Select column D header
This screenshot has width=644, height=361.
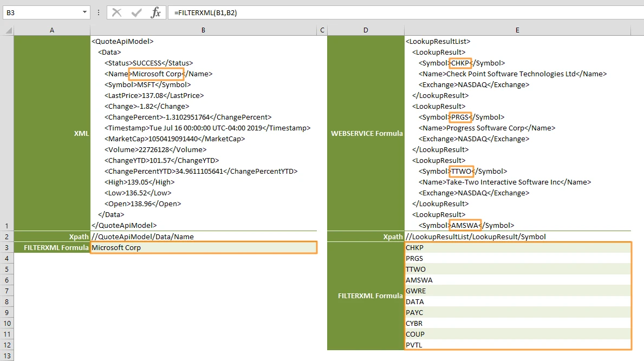pyautogui.click(x=366, y=30)
